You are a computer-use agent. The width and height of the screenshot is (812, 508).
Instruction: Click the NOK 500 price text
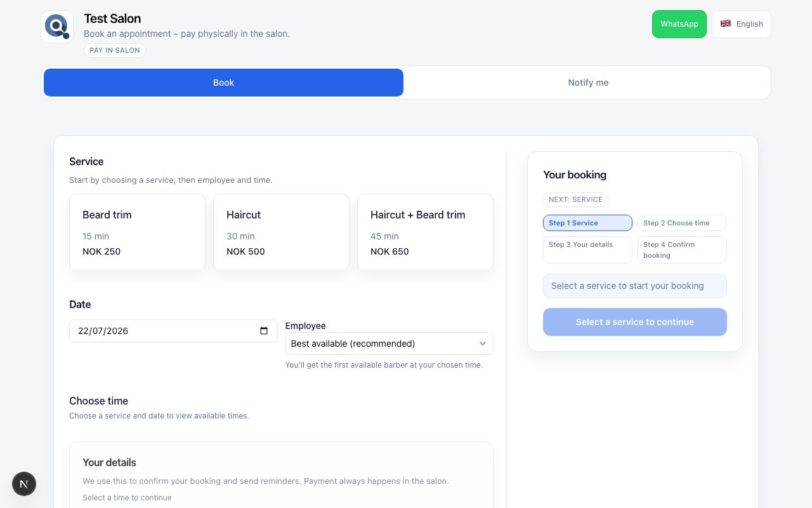246,251
